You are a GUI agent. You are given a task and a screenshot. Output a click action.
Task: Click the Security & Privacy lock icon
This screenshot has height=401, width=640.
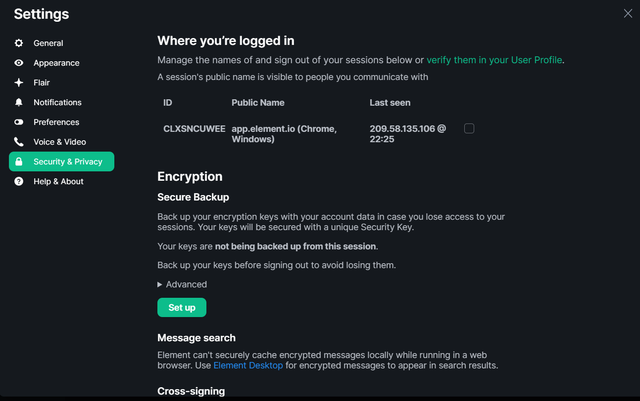19,162
